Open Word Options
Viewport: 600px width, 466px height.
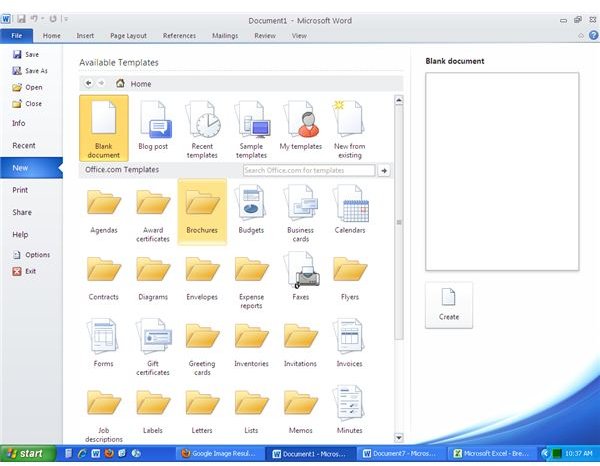(x=32, y=255)
